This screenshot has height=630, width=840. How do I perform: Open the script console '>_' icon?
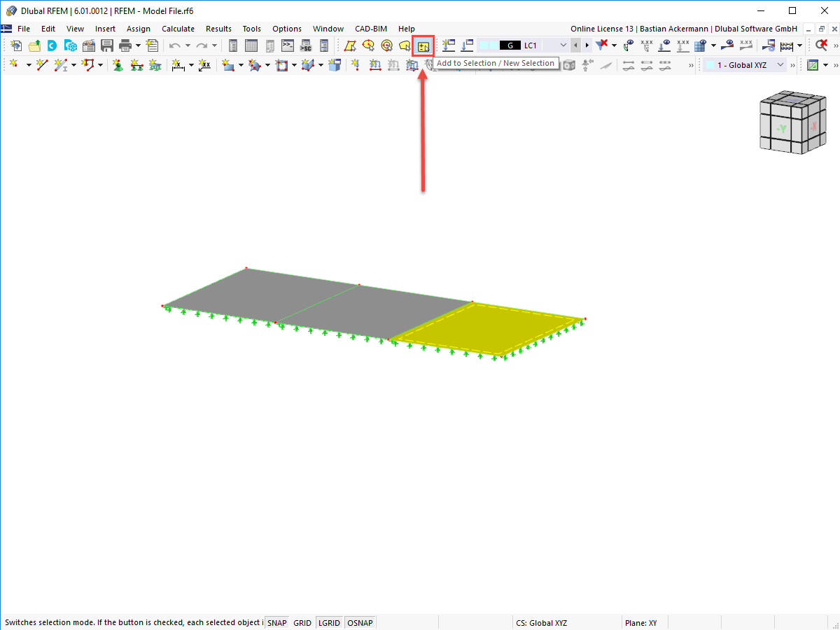287,45
